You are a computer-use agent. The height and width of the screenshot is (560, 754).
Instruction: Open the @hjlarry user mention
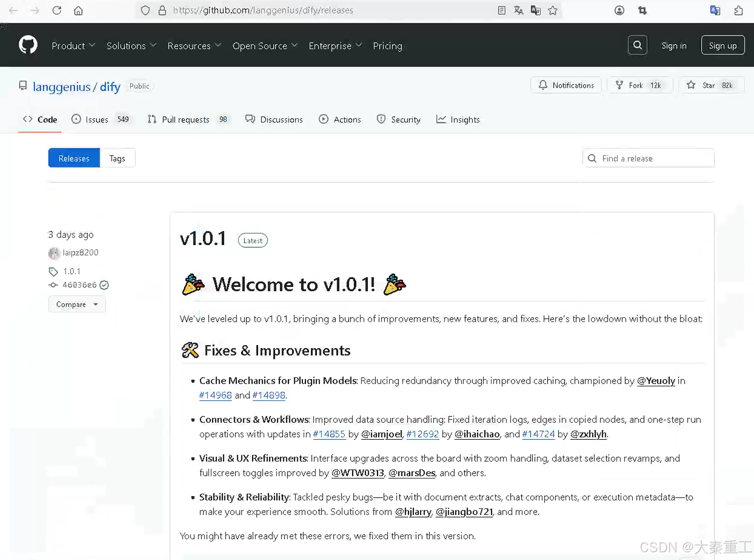click(413, 511)
